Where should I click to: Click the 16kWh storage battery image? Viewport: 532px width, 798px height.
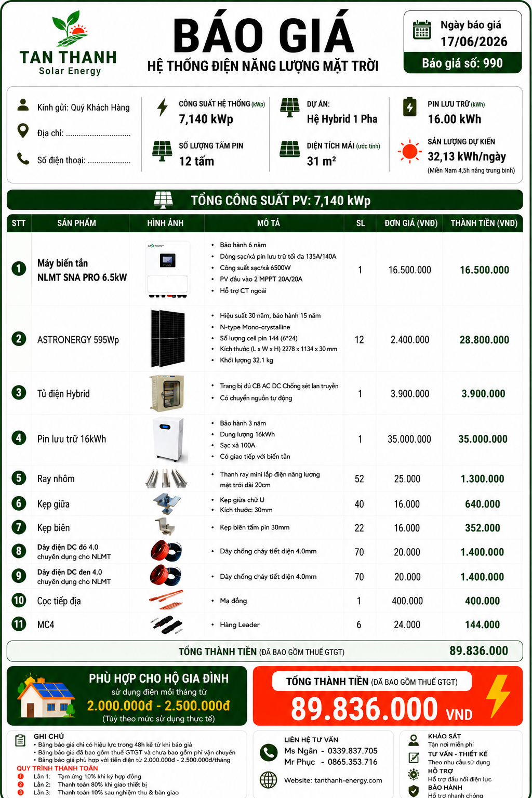(169, 439)
